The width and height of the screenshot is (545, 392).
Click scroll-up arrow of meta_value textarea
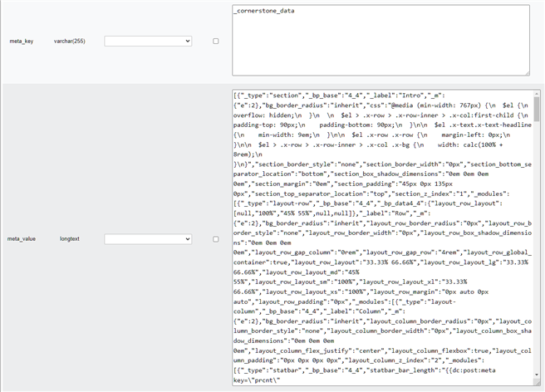click(536, 96)
